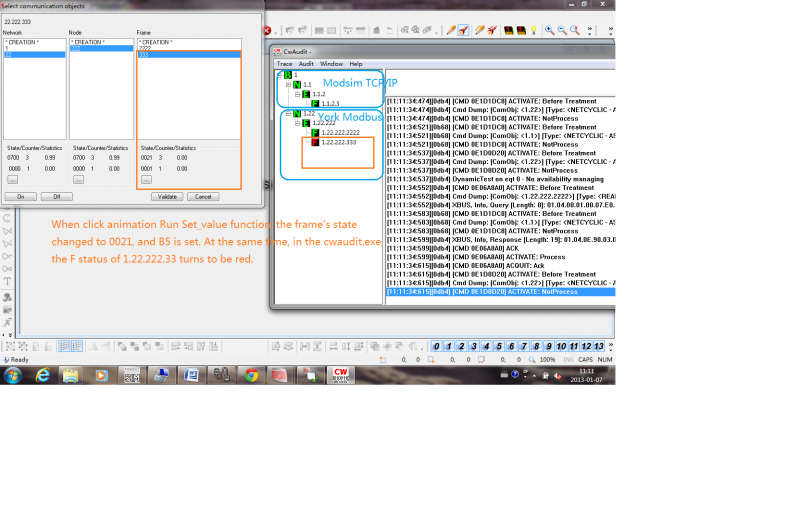This screenshot has width=800, height=530.
Task: Click the Cancel button in the dialog
Action: tap(203, 196)
